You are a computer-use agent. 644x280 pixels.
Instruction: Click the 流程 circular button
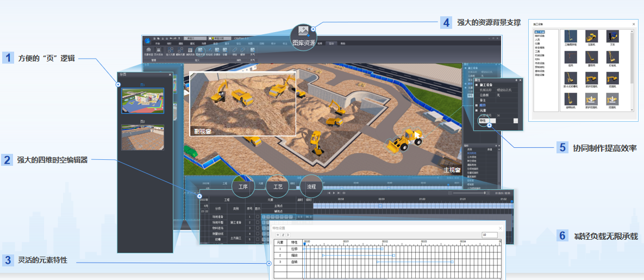point(311,186)
